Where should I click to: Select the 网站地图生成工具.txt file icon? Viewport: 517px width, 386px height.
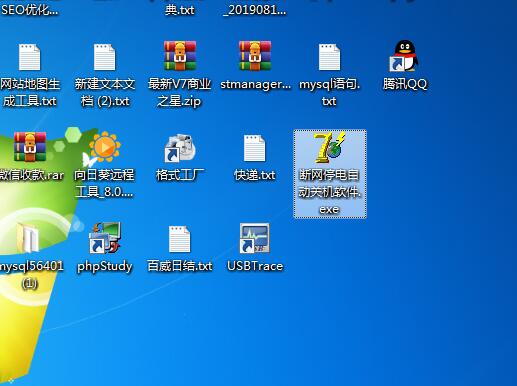tap(29, 57)
